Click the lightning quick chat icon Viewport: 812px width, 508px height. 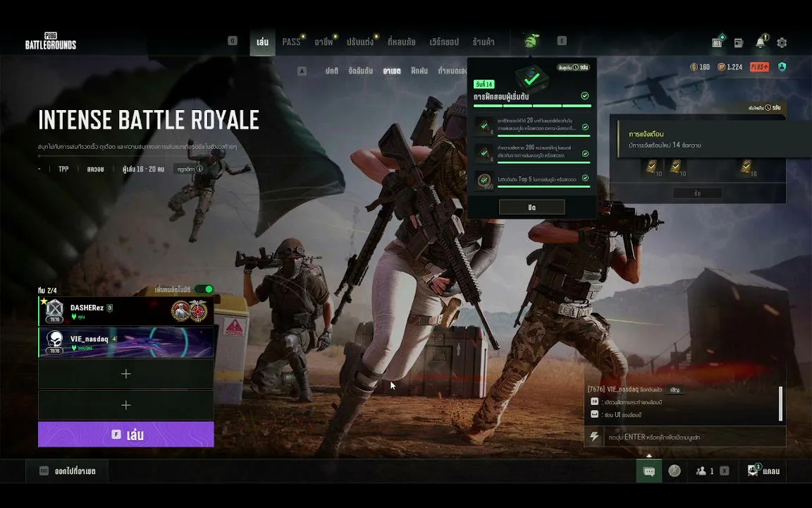coord(594,437)
